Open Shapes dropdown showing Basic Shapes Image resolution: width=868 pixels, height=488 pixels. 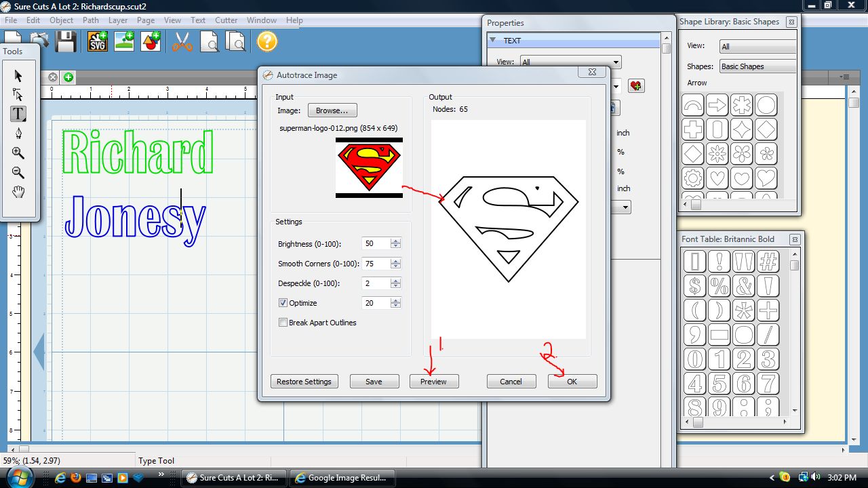click(x=757, y=66)
